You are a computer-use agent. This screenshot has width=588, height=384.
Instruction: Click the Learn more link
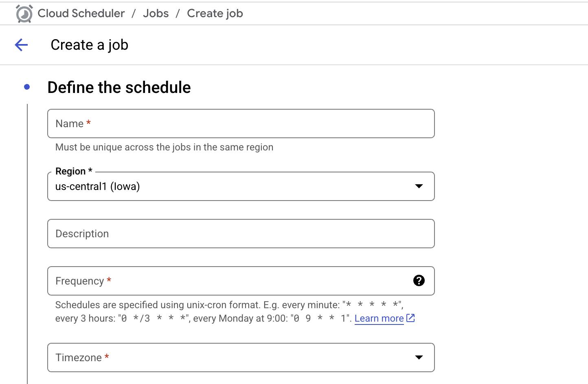coord(379,318)
